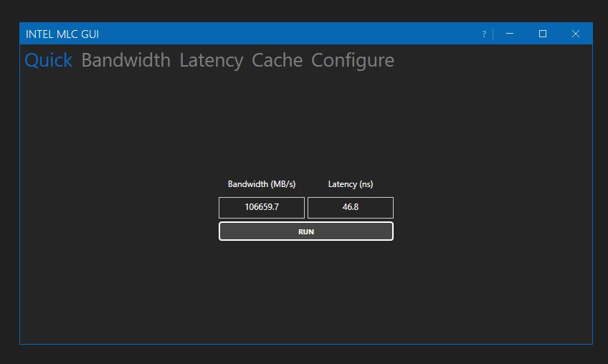Image resolution: width=608 pixels, height=364 pixels.
Task: Switch to the Bandwidth tab
Action: pyautogui.click(x=126, y=60)
